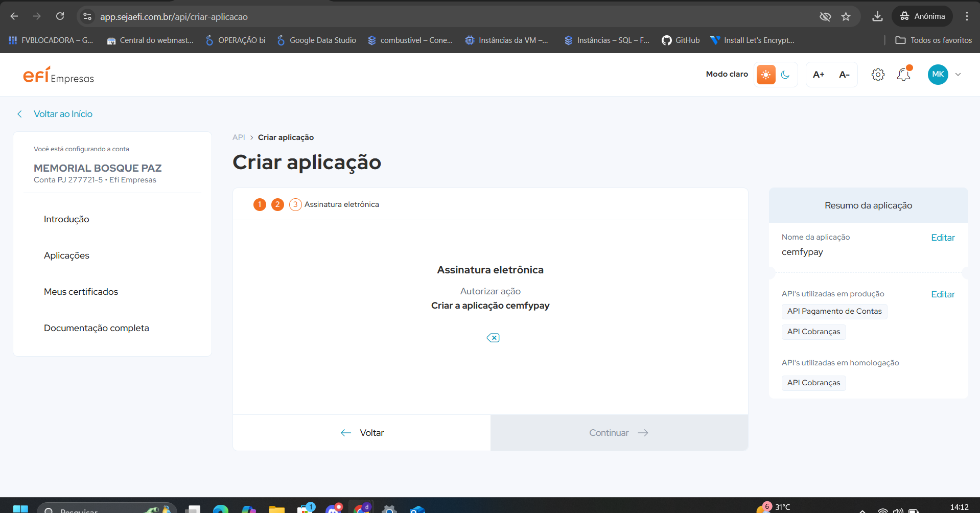Open the notifications bell
This screenshot has width=980, height=513.
pyautogui.click(x=904, y=75)
